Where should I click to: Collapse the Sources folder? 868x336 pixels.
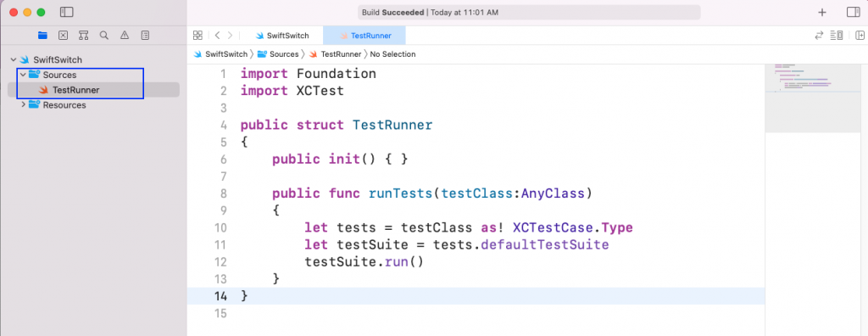click(23, 75)
